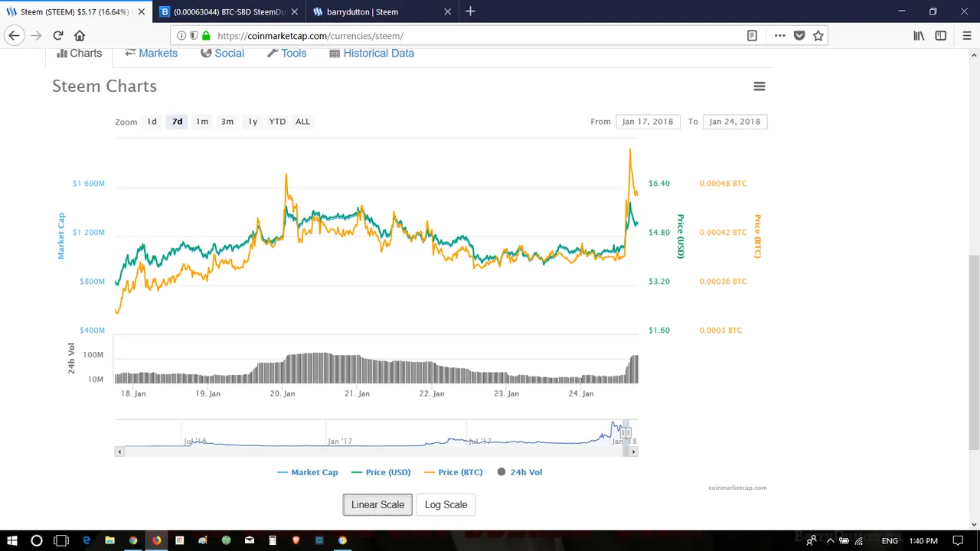Screen dimensions: 980x551
Task: Set chart zoom to YTD
Action: [277, 122]
